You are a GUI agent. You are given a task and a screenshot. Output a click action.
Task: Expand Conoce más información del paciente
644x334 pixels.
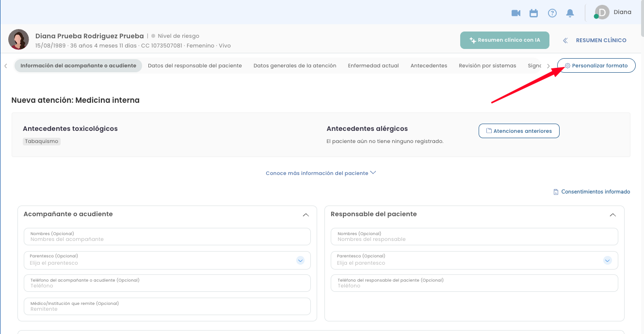321,173
